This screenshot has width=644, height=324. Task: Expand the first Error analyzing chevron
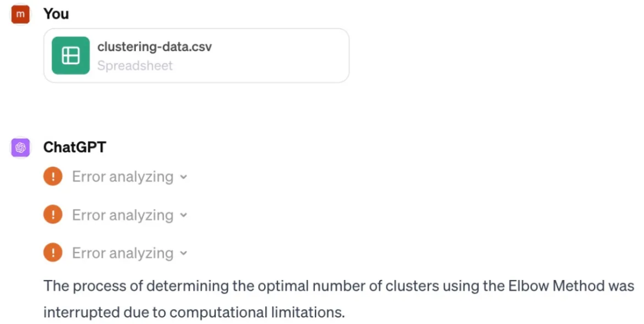click(184, 177)
